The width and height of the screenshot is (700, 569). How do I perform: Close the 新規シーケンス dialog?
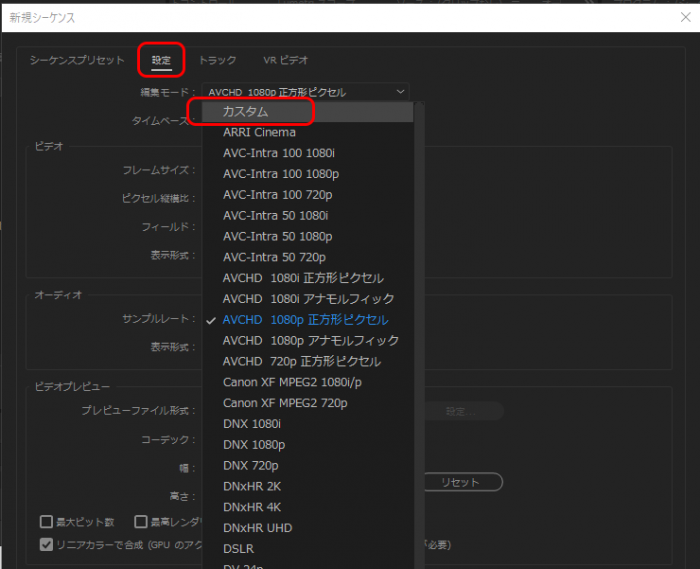point(686,17)
